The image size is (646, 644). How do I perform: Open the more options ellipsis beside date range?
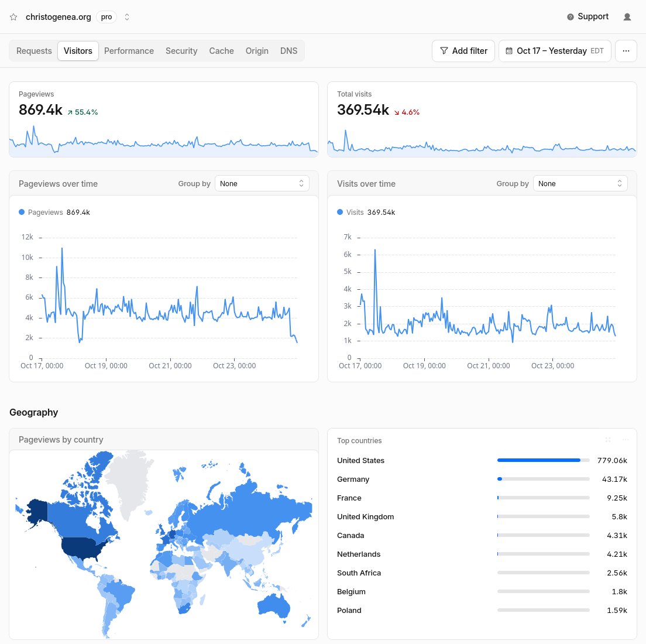(x=626, y=51)
